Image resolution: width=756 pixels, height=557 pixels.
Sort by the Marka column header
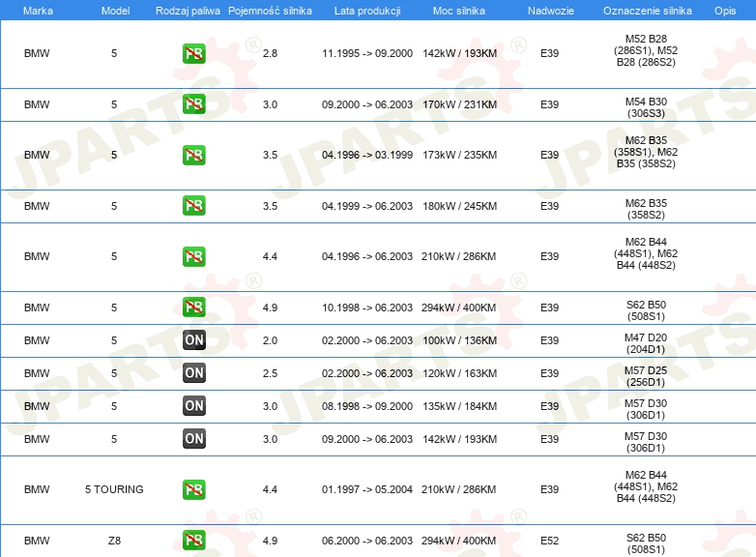click(x=38, y=10)
